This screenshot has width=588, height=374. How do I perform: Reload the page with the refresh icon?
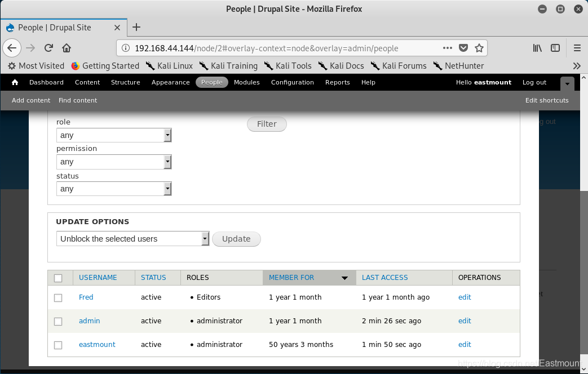[x=48, y=48]
